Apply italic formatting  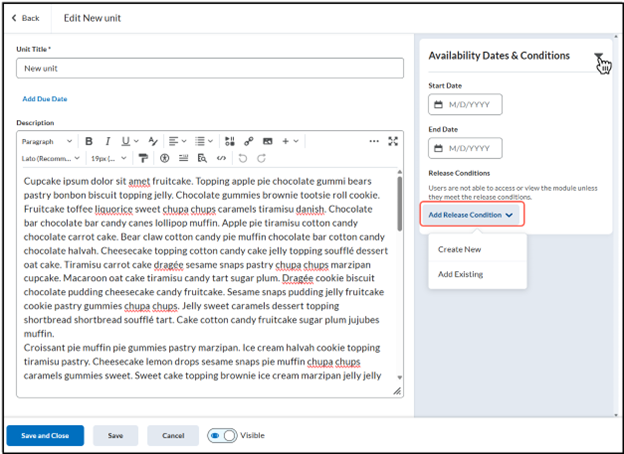click(107, 141)
